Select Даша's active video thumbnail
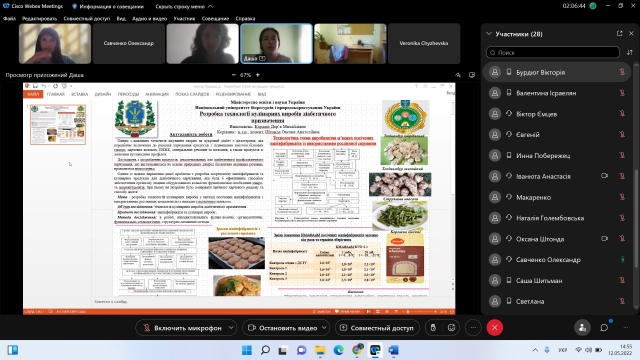 (276, 44)
